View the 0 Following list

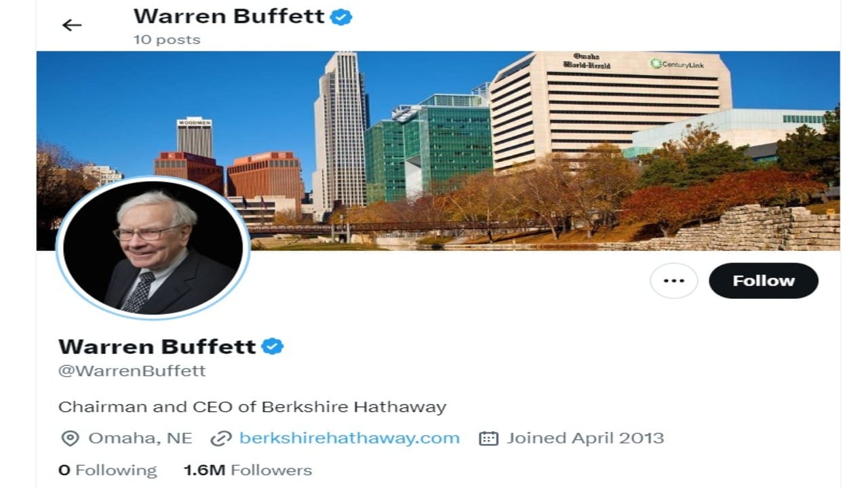(x=107, y=470)
